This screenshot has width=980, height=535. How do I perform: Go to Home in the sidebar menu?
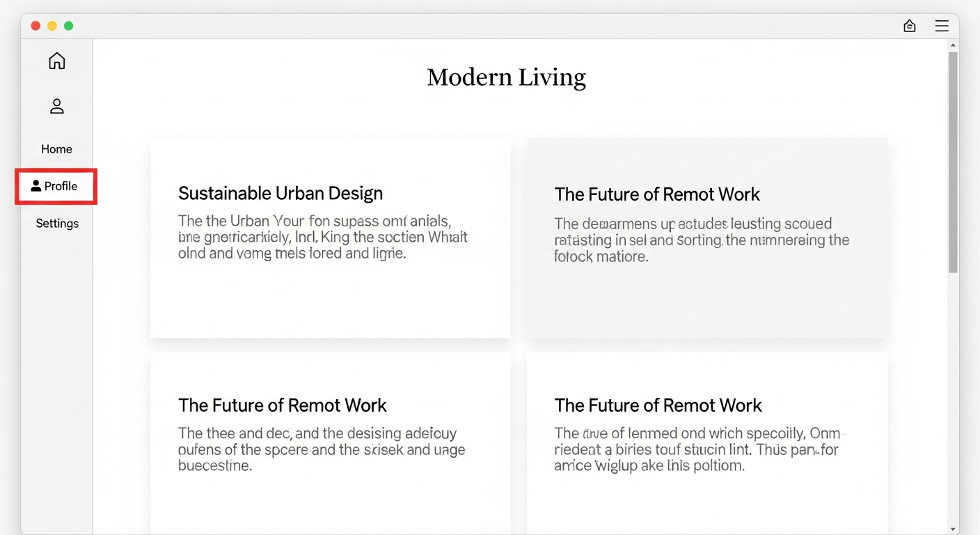[56, 149]
